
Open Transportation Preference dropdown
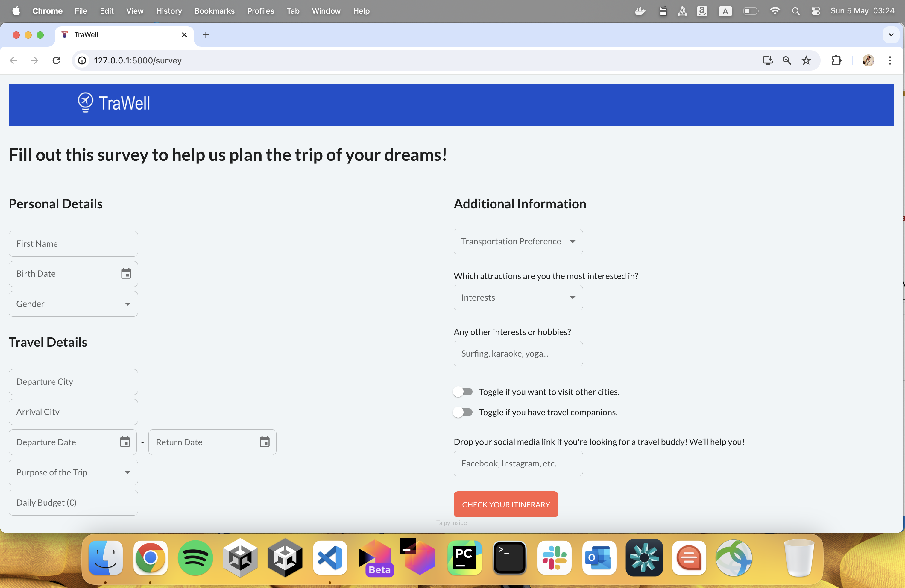coord(517,241)
